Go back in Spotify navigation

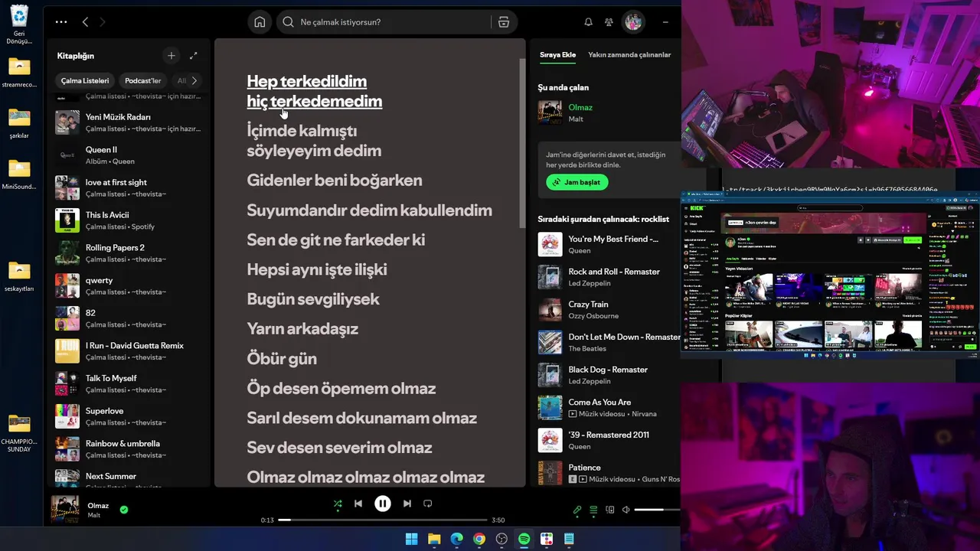pos(85,22)
